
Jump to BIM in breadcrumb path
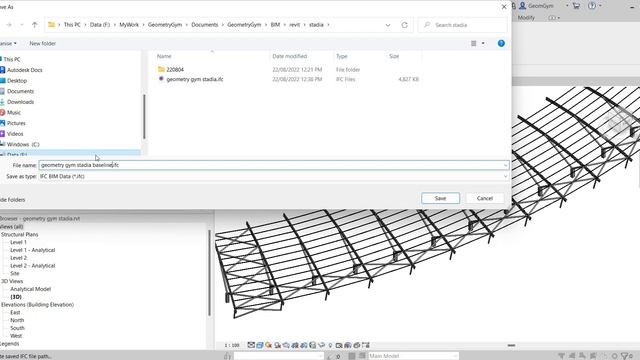(276, 25)
